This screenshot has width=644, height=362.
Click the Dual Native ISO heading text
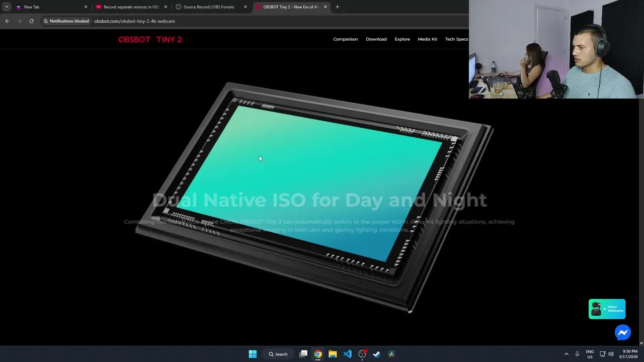[319, 200]
